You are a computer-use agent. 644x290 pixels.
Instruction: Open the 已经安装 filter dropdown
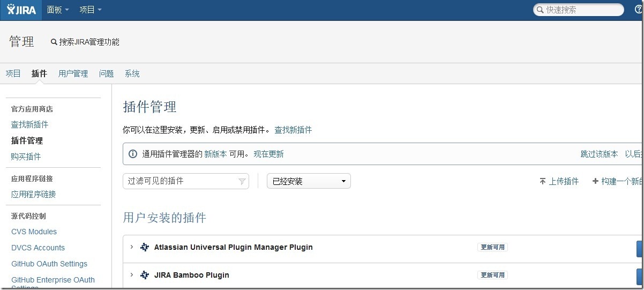click(309, 181)
